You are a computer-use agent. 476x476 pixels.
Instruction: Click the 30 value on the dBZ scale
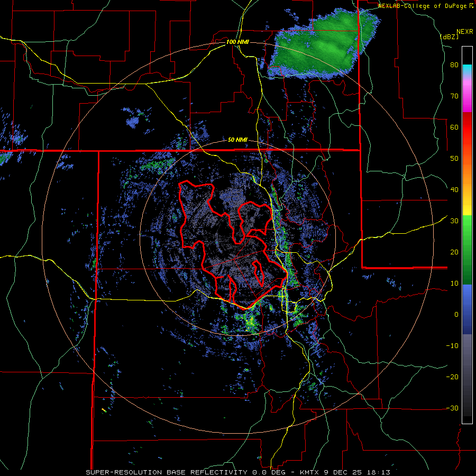(x=454, y=221)
